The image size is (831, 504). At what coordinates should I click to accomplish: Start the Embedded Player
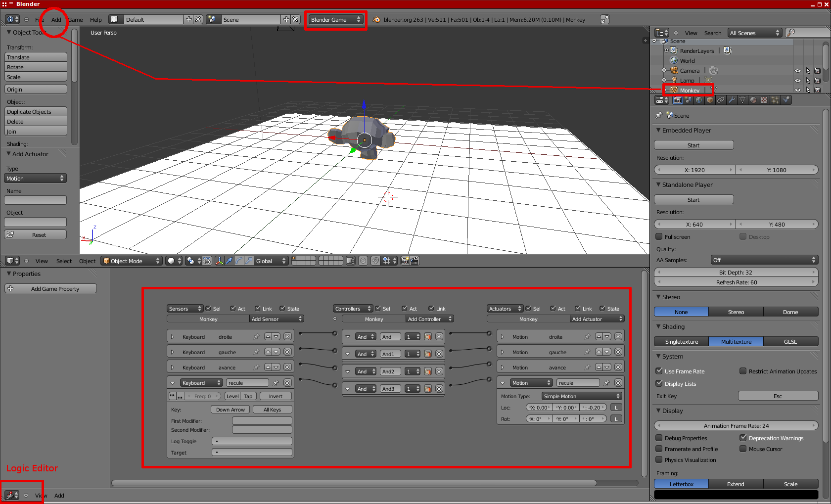click(x=693, y=145)
